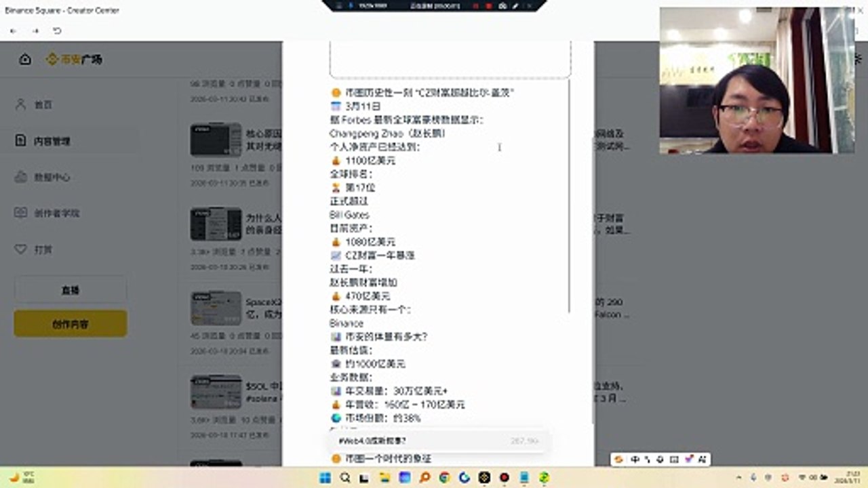
Task: Click the pen annotate icon on the recording bar
Action: [x=515, y=5]
